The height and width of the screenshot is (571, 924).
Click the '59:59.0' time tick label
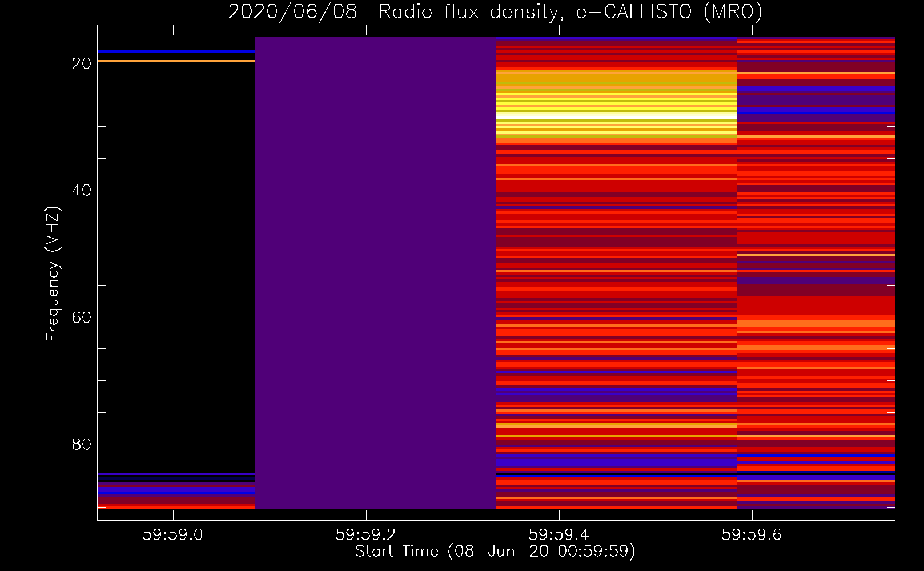[172, 535]
